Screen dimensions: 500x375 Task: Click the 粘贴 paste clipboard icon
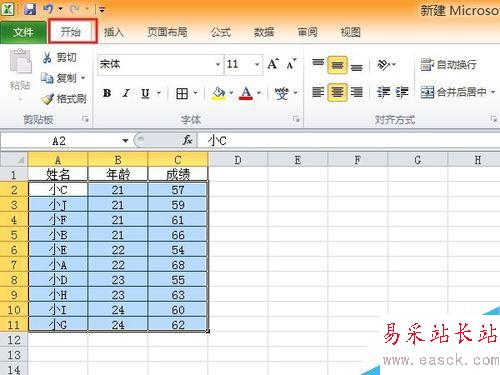click(20, 61)
